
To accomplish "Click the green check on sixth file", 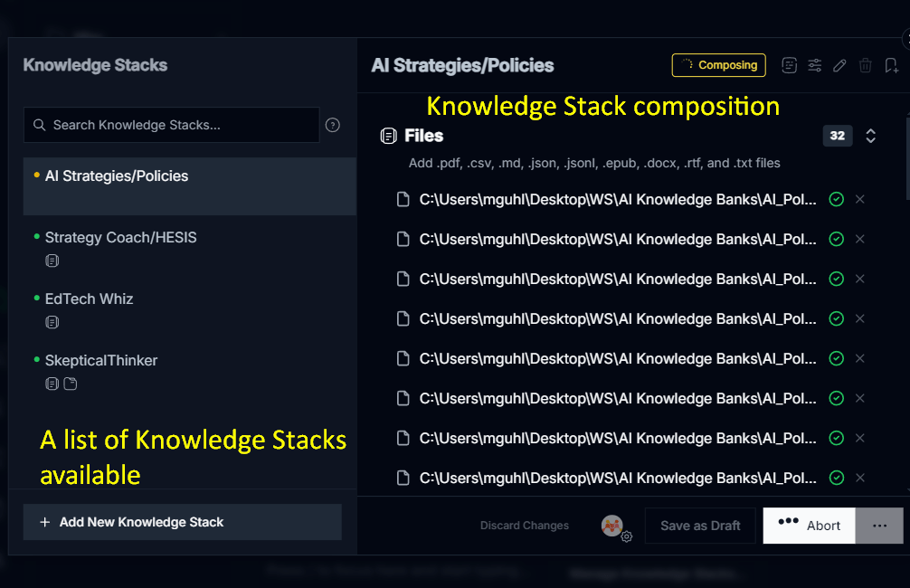I will pyautogui.click(x=836, y=398).
